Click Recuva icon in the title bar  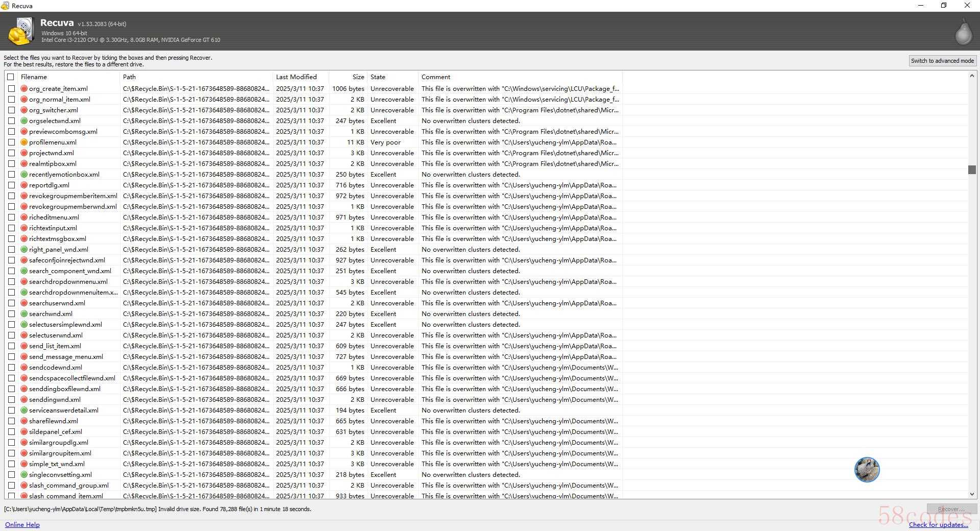[x=5, y=6]
